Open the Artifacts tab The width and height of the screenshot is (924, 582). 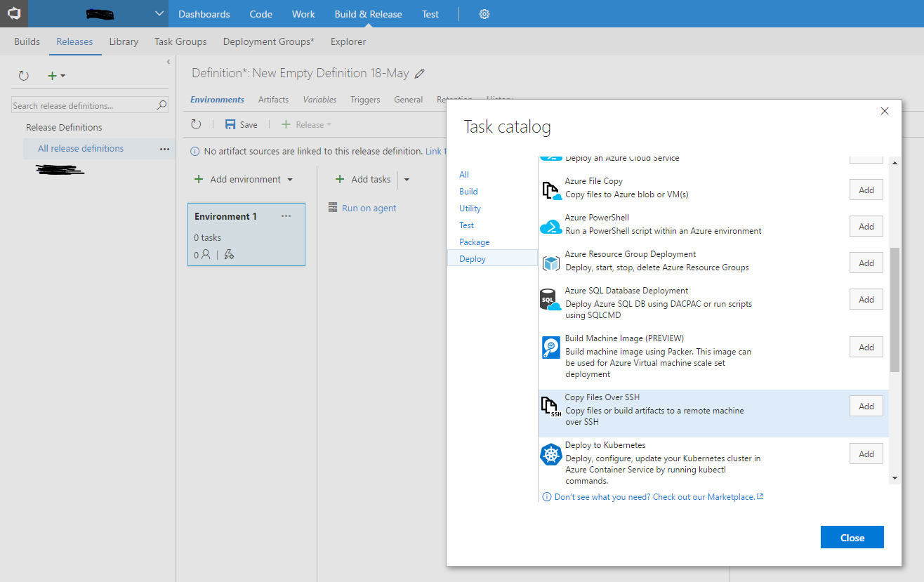point(273,100)
